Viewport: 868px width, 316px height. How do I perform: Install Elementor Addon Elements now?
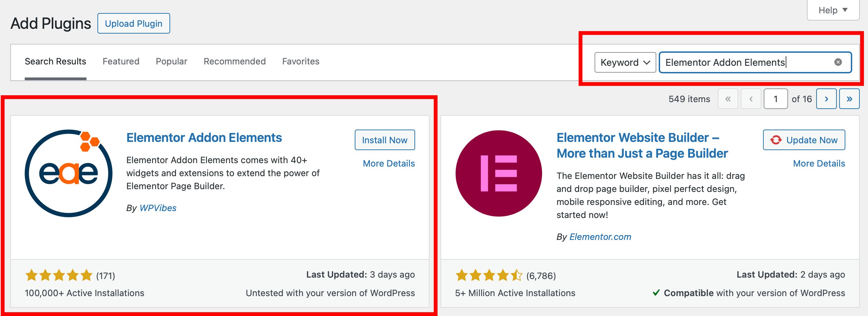pyautogui.click(x=384, y=140)
